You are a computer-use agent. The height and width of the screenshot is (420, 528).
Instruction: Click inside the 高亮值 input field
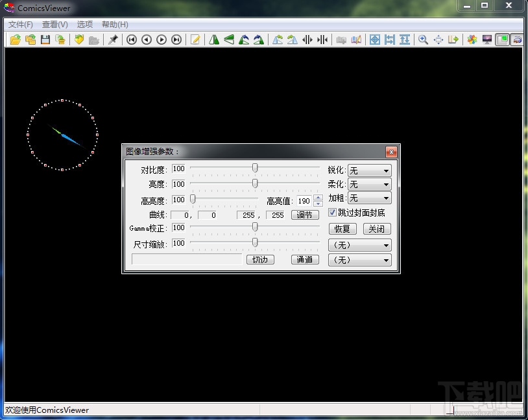[x=303, y=200]
